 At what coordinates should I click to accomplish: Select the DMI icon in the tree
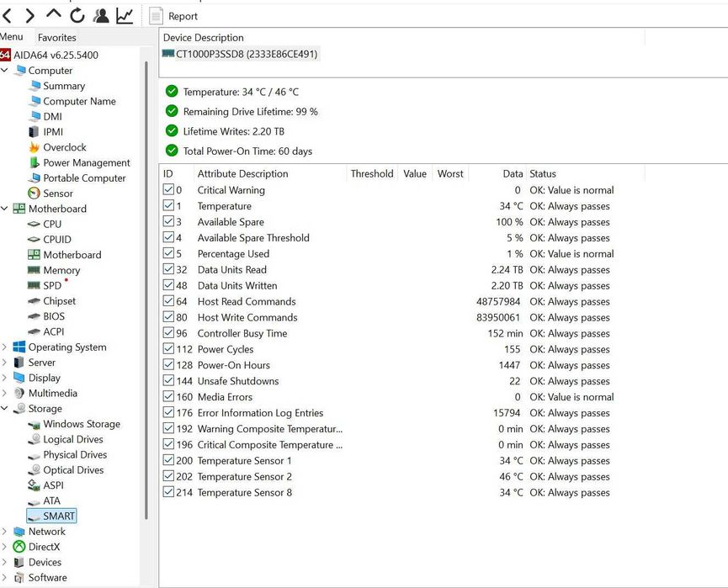click(35, 116)
